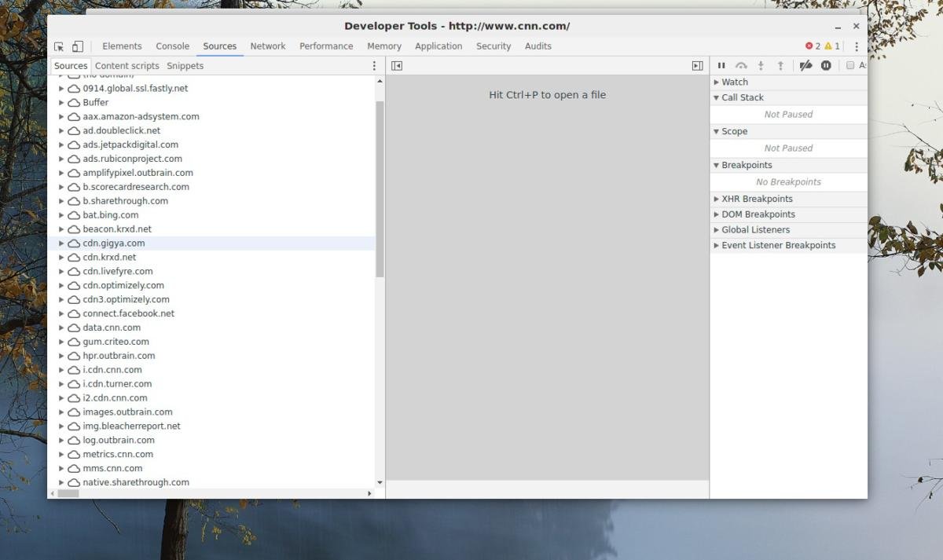This screenshot has width=943, height=560.
Task: Toggle Pause on exceptions
Action: [x=826, y=66]
